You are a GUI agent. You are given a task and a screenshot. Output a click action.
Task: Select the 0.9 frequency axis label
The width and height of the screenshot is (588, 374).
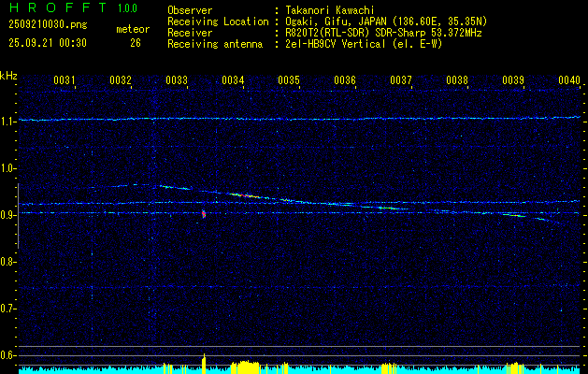click(8, 215)
